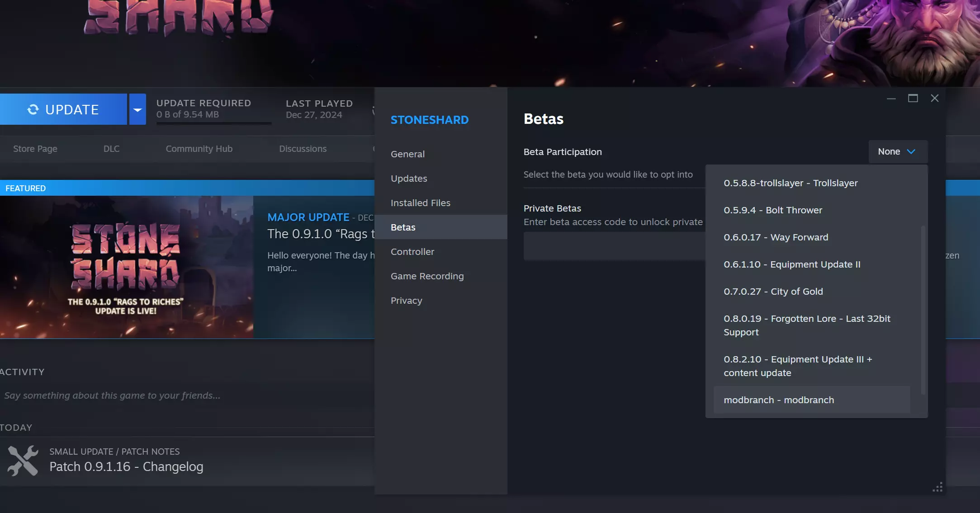Select 0.5.8.8-trollslayer beta option
This screenshot has width=980, height=513.
tap(790, 183)
